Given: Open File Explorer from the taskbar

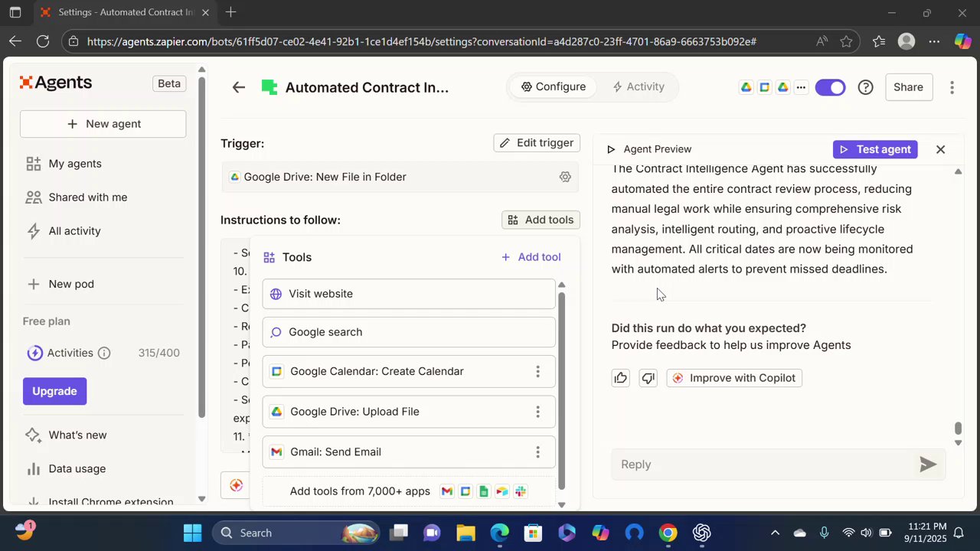Looking at the screenshot, I should [x=465, y=533].
